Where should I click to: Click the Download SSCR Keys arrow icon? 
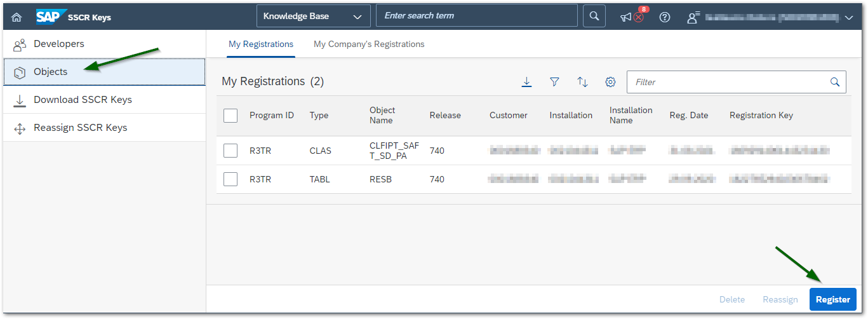20,100
